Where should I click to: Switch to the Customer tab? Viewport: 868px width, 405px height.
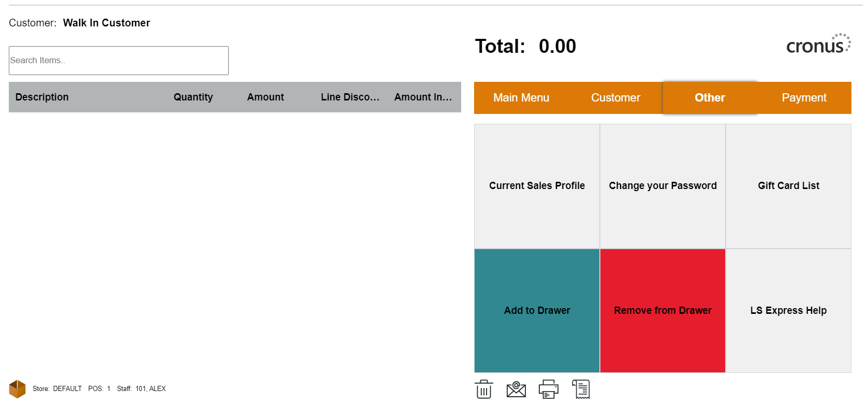click(x=615, y=98)
